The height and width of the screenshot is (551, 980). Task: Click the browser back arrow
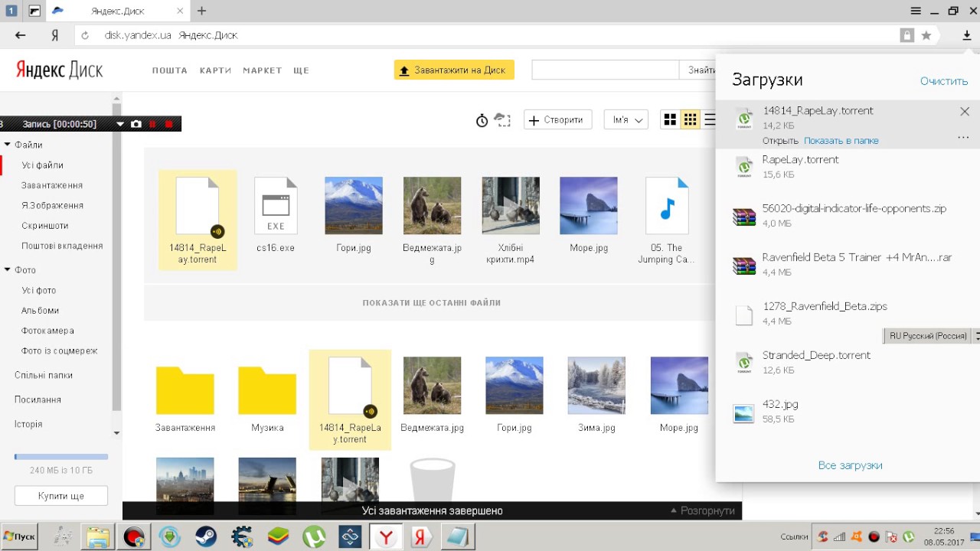point(21,35)
